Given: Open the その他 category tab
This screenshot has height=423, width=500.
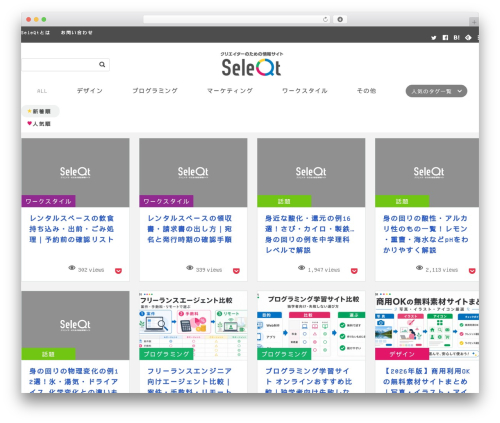Looking at the screenshot, I should (366, 91).
